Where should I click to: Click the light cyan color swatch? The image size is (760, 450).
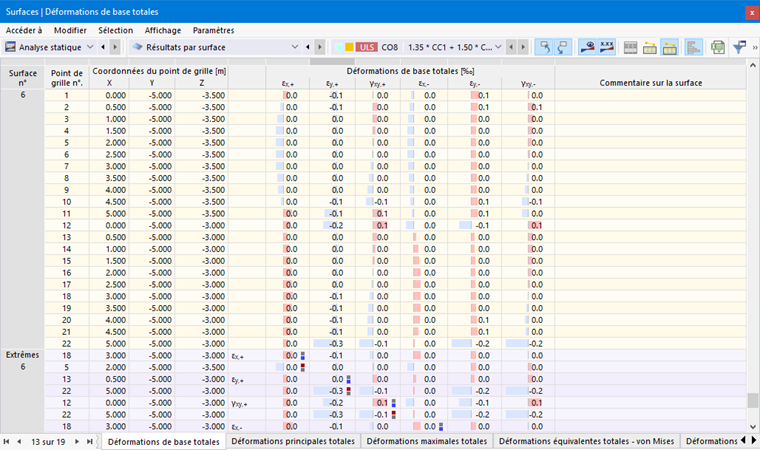(x=338, y=47)
